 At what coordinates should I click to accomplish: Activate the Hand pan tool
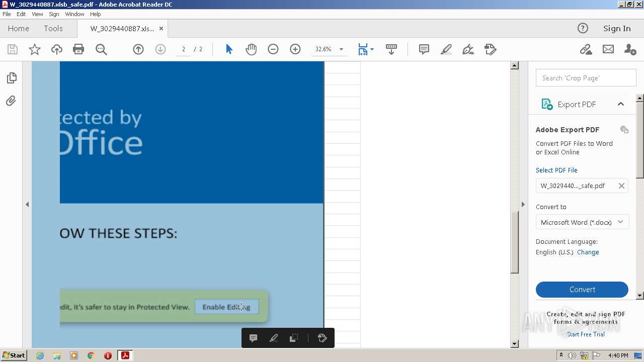click(251, 49)
